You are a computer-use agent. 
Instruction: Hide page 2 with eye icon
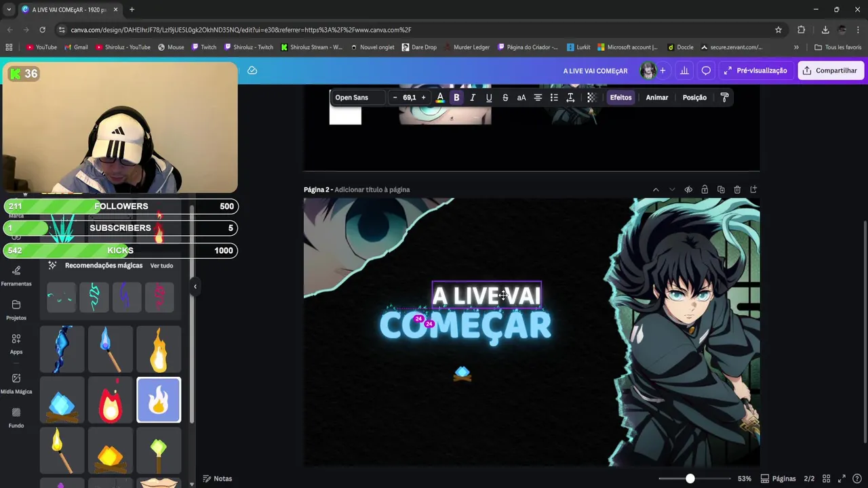(x=688, y=190)
